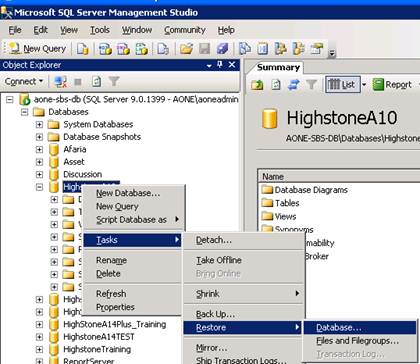420x364 pixels.
Task: Open the Tools menu in menu bar
Action: point(100,30)
